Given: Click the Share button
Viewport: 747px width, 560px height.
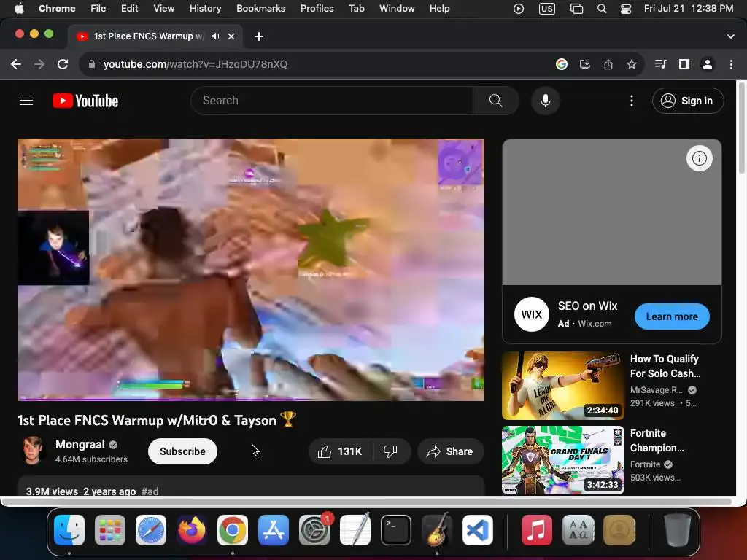Looking at the screenshot, I should [x=450, y=451].
